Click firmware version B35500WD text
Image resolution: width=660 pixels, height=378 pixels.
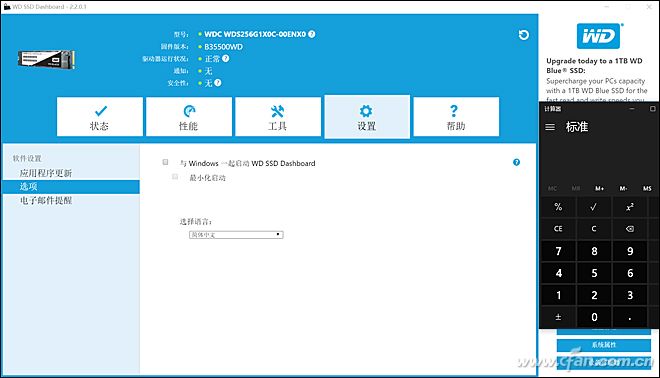224,47
